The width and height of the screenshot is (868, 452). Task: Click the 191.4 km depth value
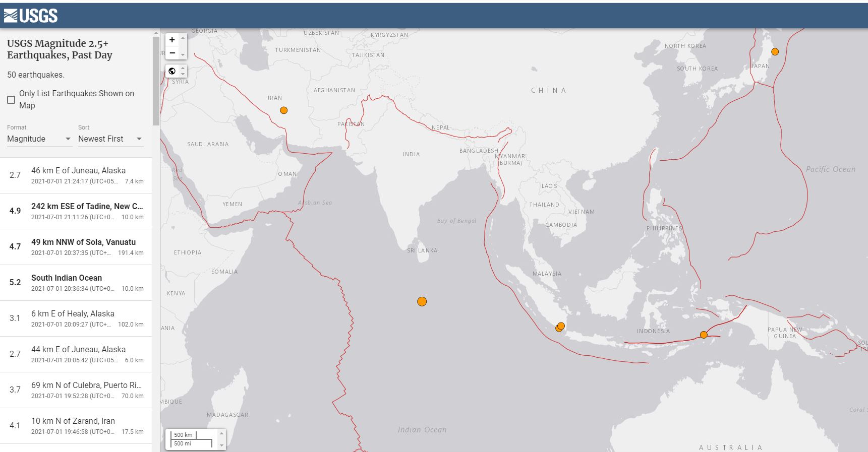pos(131,253)
